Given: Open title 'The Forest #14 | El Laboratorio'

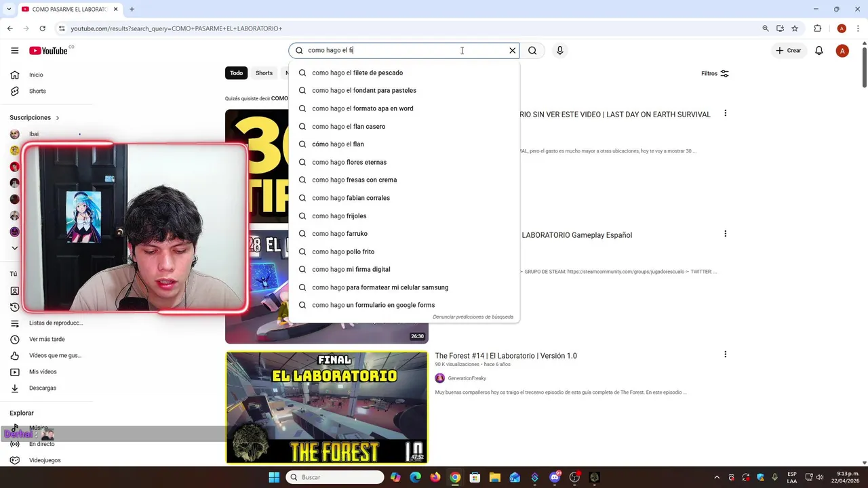Looking at the screenshot, I should tap(506, 356).
